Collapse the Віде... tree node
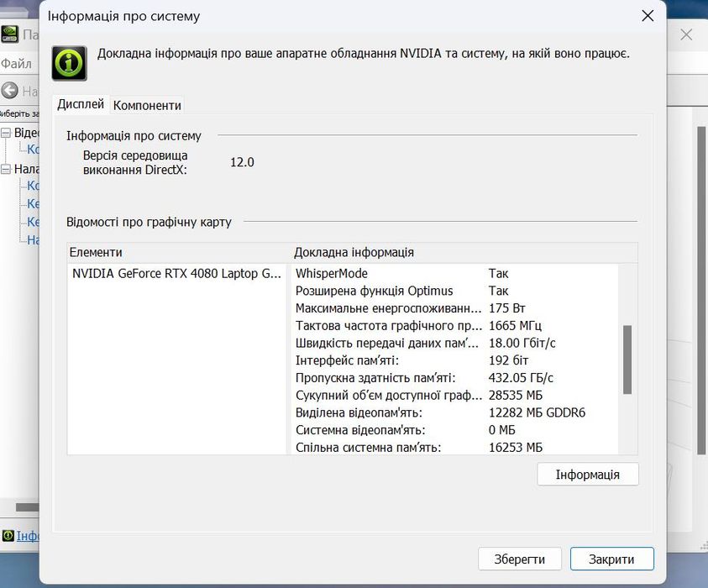Screen dimensions: 708x588 [6, 133]
